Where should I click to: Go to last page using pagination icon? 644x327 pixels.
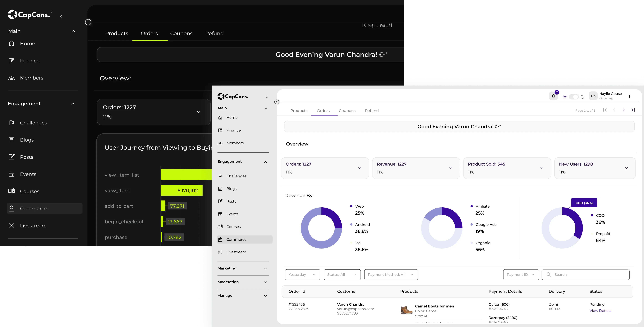click(x=633, y=110)
